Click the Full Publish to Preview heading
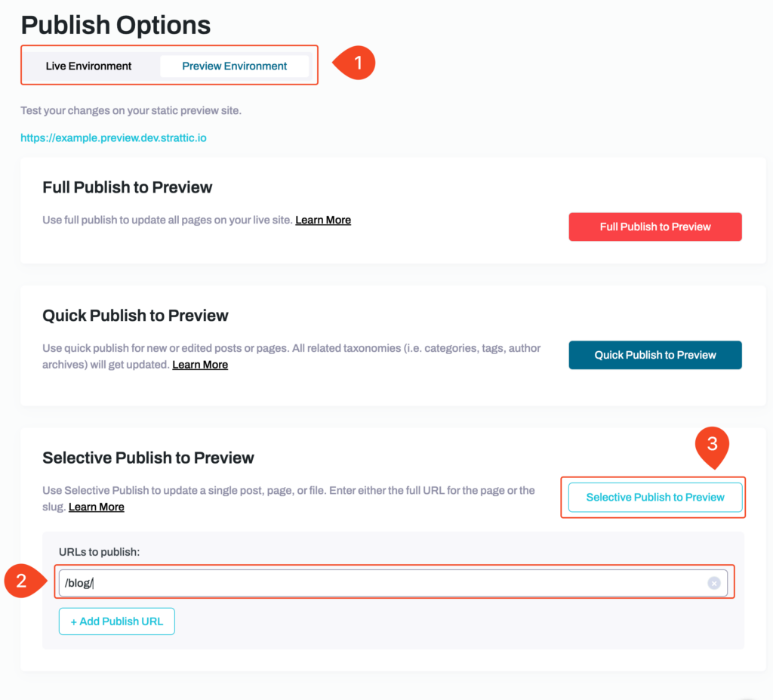The width and height of the screenshot is (773, 700). pos(127,187)
